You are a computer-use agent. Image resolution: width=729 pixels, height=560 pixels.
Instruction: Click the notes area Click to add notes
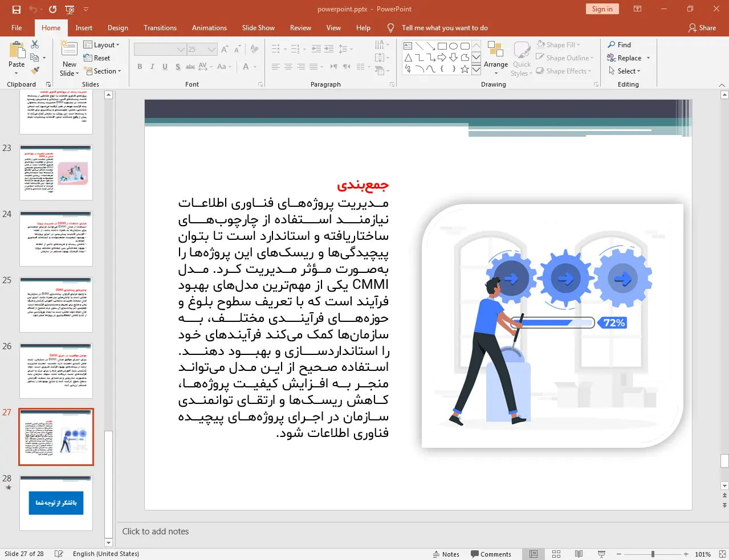coord(156,532)
